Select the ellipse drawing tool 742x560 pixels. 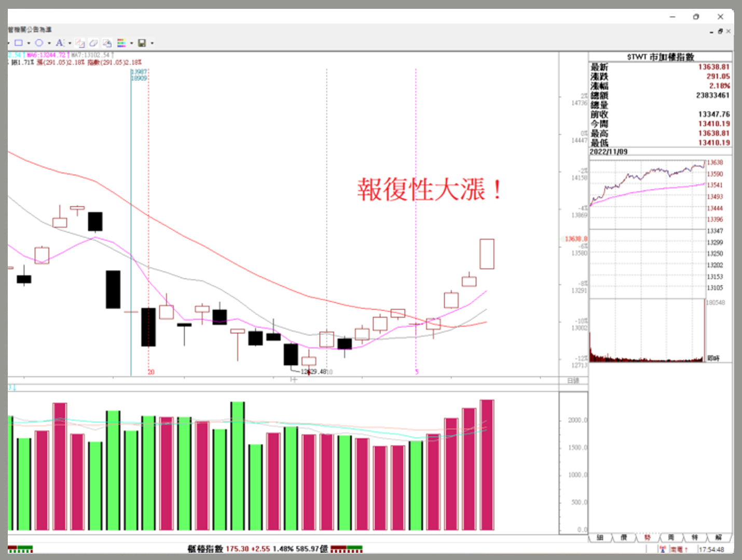(39, 43)
